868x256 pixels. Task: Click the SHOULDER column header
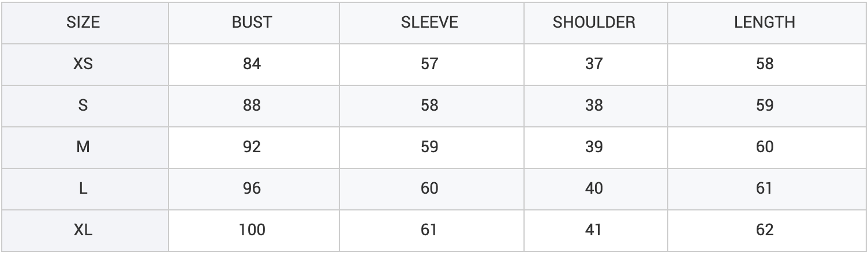coord(593,22)
